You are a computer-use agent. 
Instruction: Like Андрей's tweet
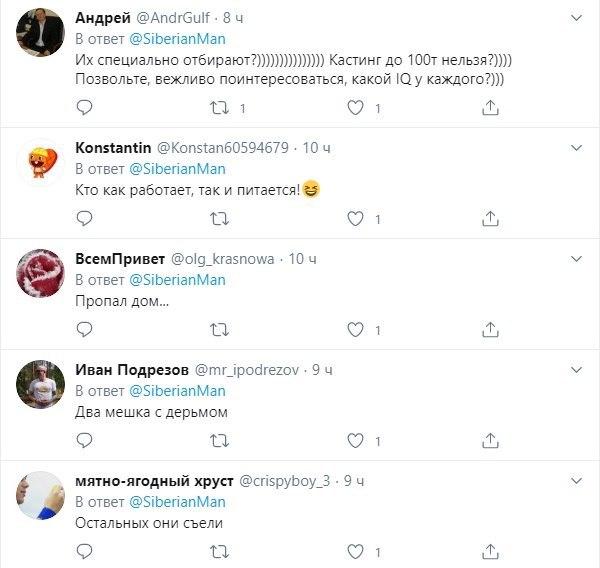point(355,107)
